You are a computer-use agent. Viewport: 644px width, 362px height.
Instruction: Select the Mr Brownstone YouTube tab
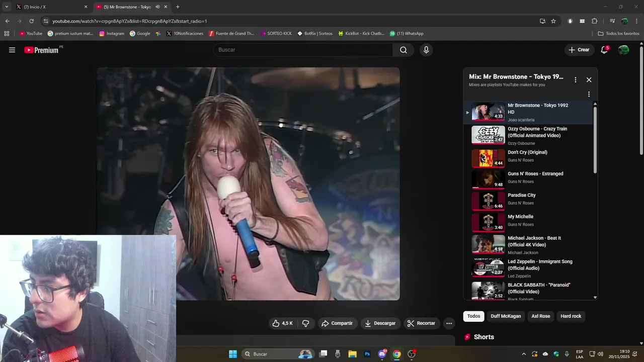132,7
